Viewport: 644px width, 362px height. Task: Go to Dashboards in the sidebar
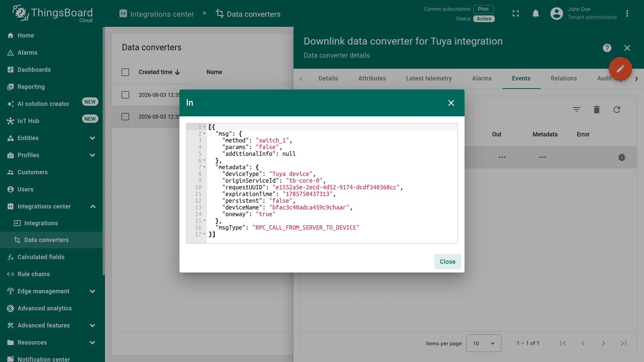(51, 70)
